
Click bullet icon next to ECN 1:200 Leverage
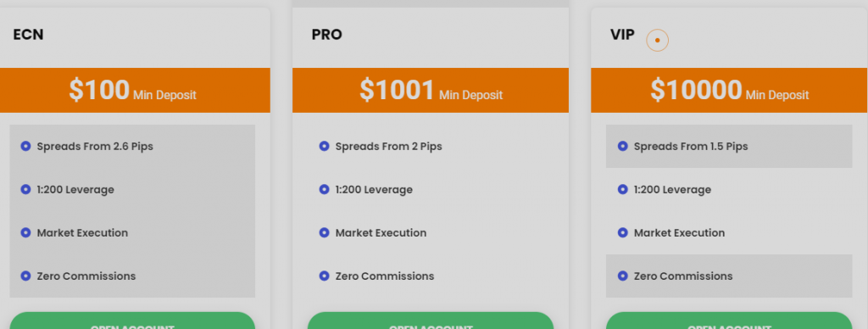point(25,189)
